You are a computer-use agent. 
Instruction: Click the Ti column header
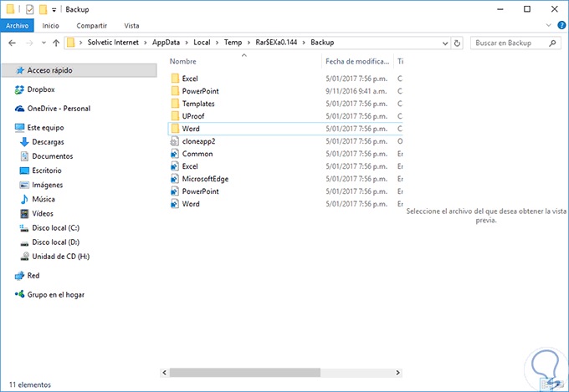tap(400, 61)
